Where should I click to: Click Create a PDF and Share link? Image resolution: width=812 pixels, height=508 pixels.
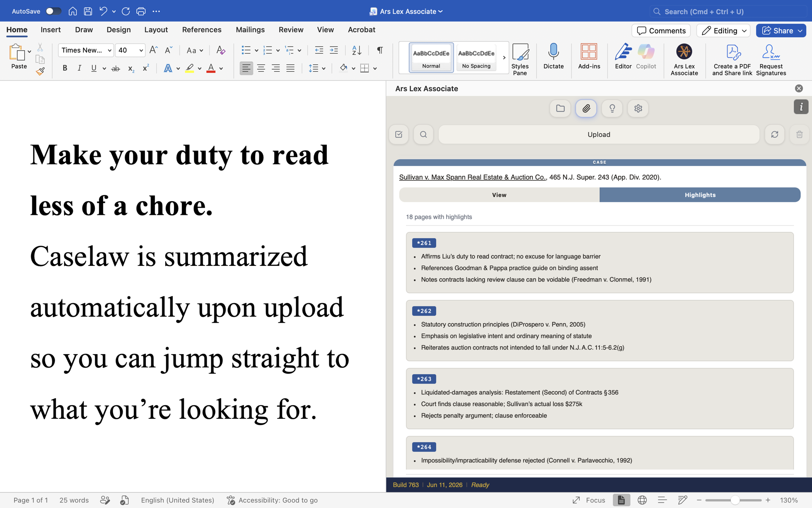(732, 60)
